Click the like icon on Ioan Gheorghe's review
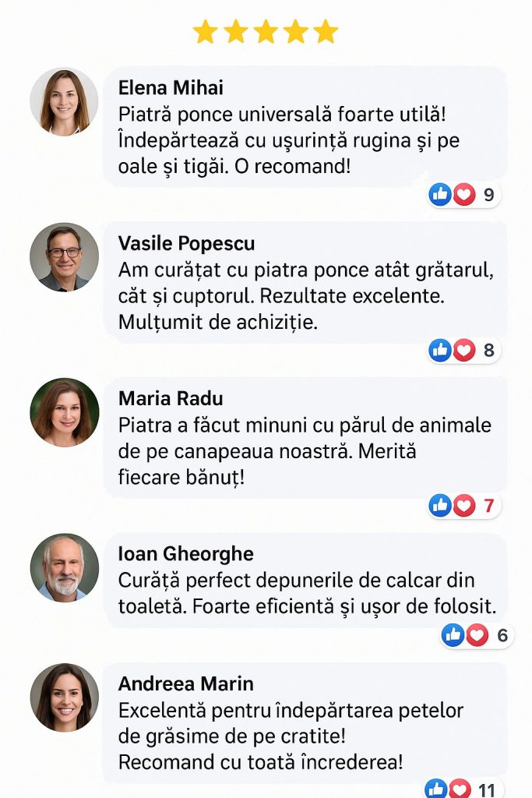 (453, 635)
